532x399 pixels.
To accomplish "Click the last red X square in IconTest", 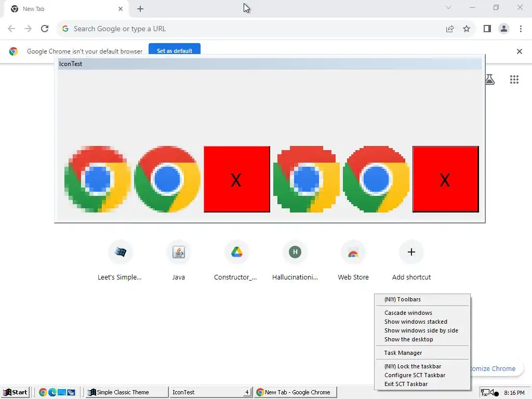I will [445, 179].
